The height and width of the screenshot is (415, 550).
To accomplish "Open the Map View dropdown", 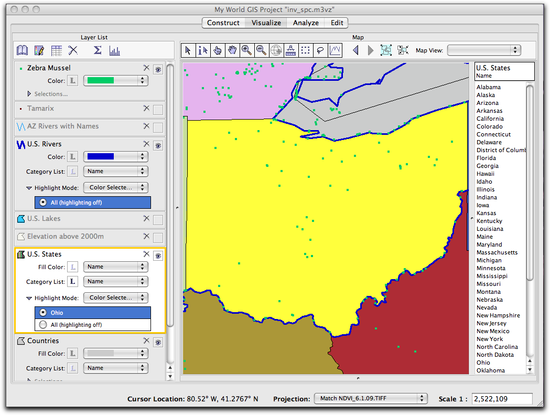I will pos(484,50).
